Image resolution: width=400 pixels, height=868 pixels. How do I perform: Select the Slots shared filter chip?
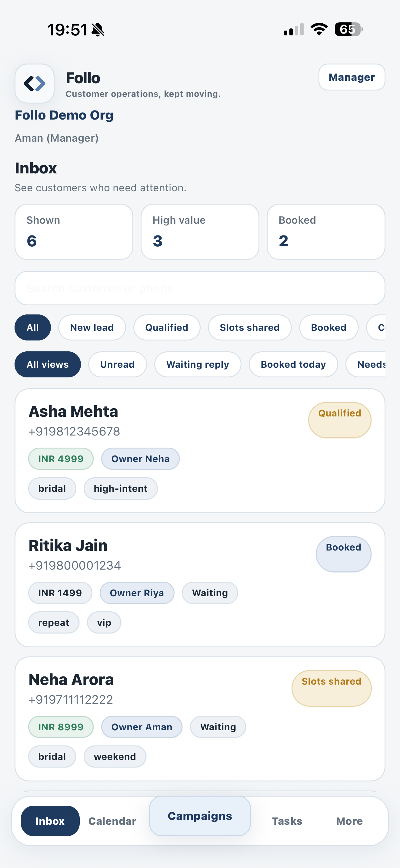(250, 327)
